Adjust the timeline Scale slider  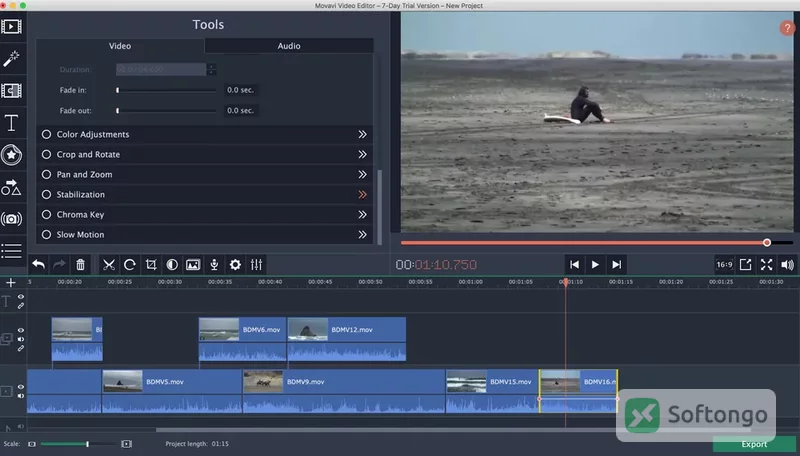click(79, 444)
